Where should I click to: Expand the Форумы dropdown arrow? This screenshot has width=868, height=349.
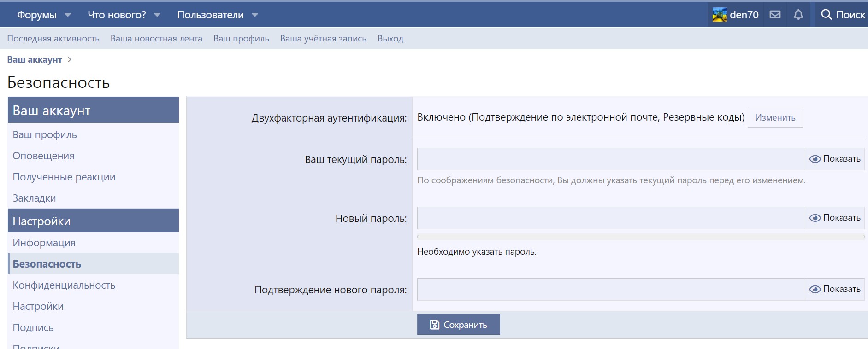click(x=68, y=15)
